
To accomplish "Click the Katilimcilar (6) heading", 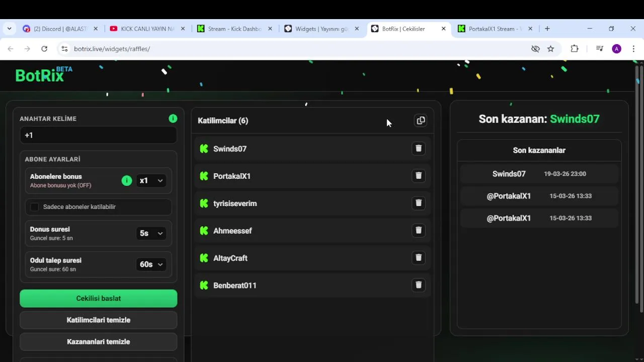I will coord(223,121).
